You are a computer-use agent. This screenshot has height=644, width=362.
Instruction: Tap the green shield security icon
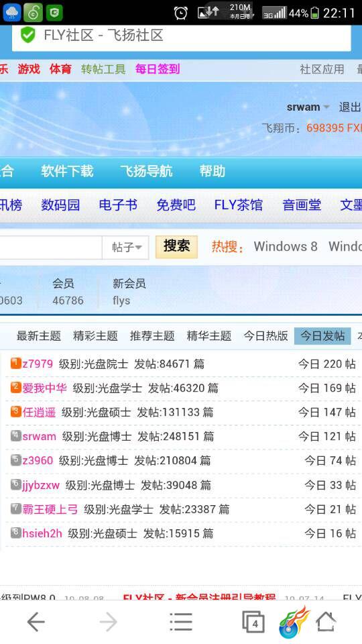click(x=28, y=36)
